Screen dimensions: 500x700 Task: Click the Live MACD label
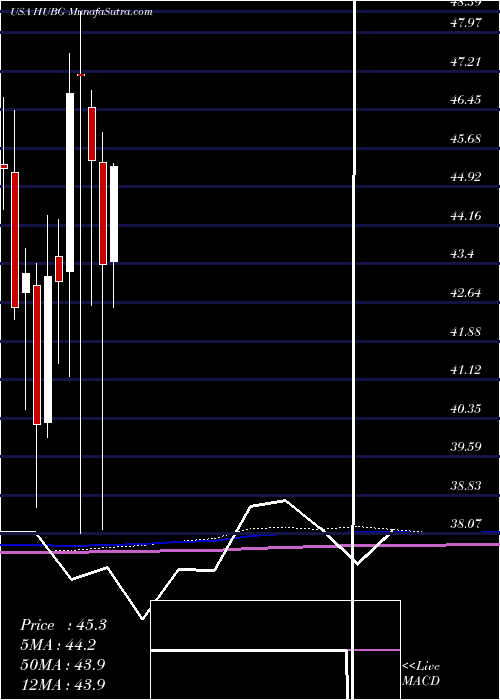click(x=421, y=674)
